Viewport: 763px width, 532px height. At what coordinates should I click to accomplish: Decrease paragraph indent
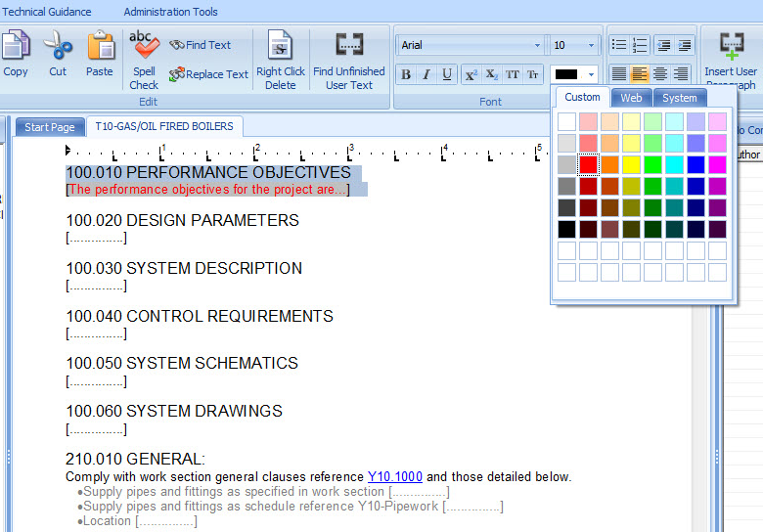point(664,45)
